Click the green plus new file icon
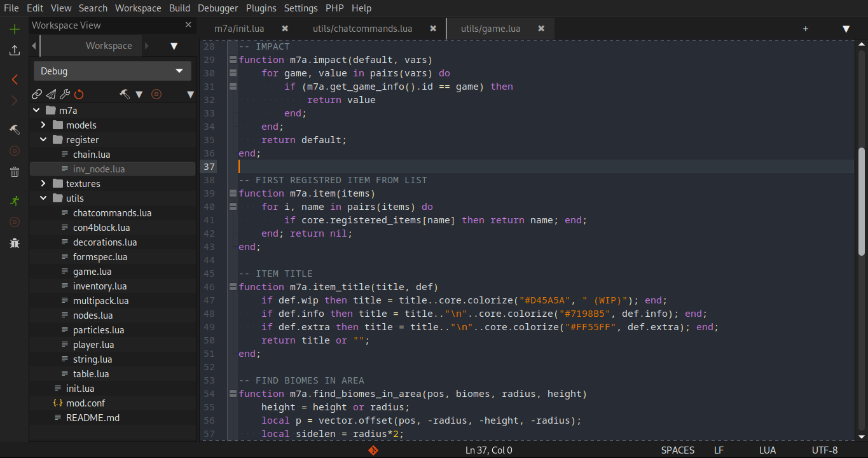 (x=15, y=29)
